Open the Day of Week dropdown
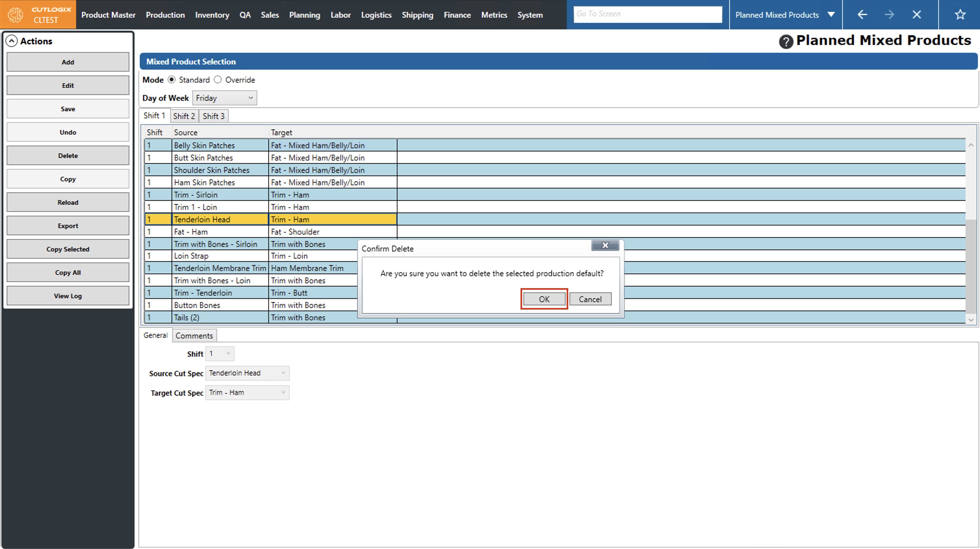Viewport: 980px width, 549px height. [224, 98]
